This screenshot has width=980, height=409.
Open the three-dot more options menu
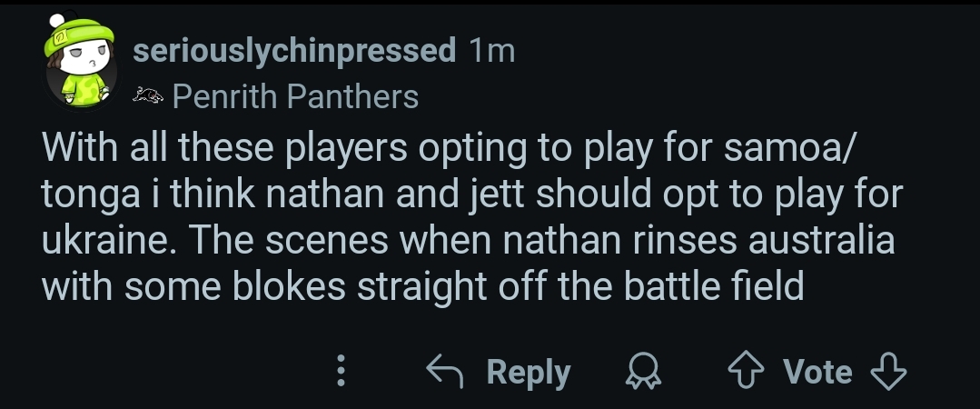tap(342, 372)
